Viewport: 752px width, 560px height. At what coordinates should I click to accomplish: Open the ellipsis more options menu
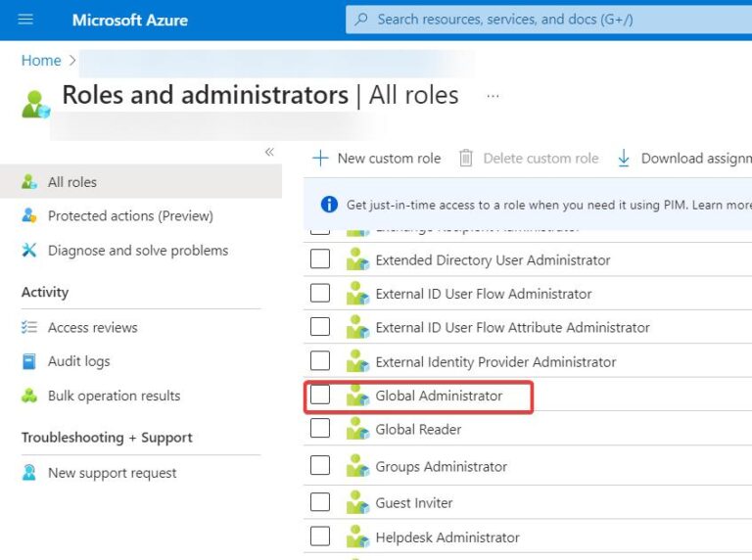pos(493,96)
